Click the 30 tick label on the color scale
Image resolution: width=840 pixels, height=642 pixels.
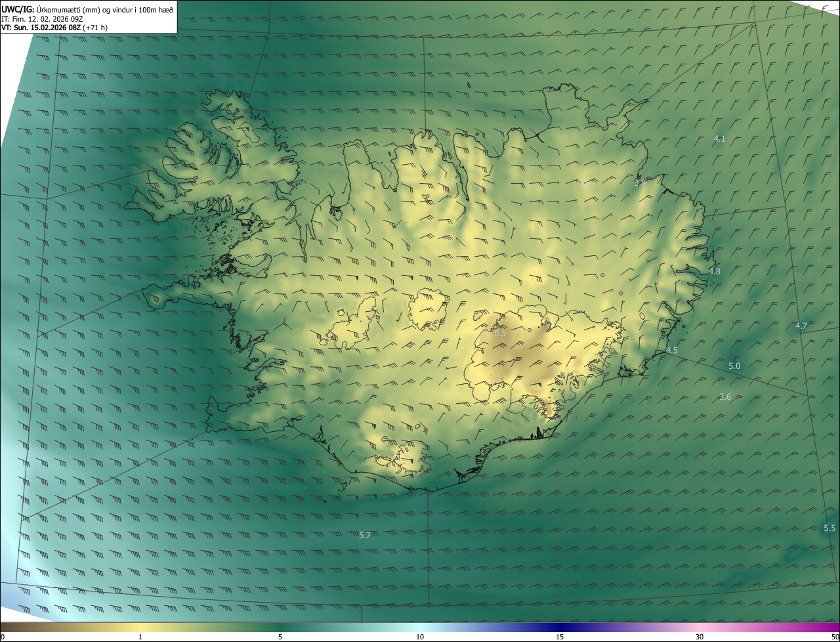[700, 637]
